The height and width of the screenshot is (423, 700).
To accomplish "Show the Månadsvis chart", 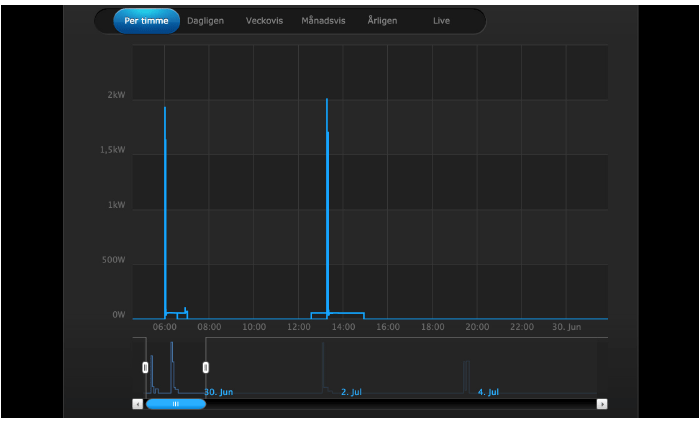I will click(323, 21).
